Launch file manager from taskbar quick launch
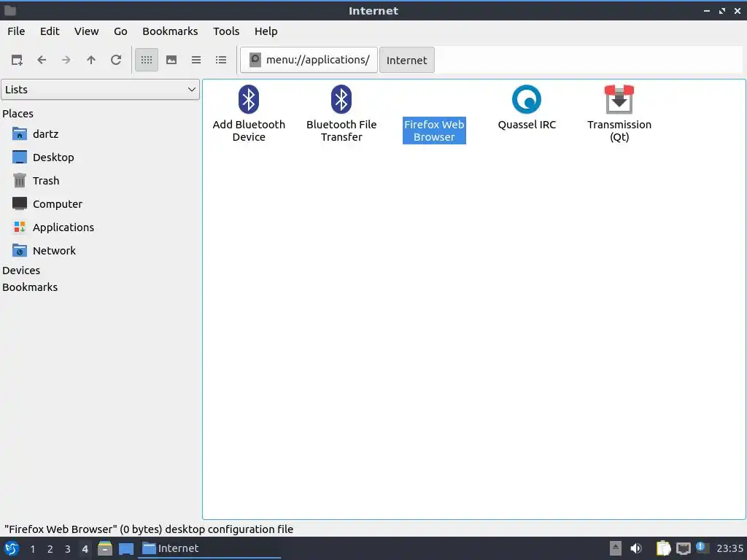Image resolution: width=747 pixels, height=560 pixels. tap(105, 548)
